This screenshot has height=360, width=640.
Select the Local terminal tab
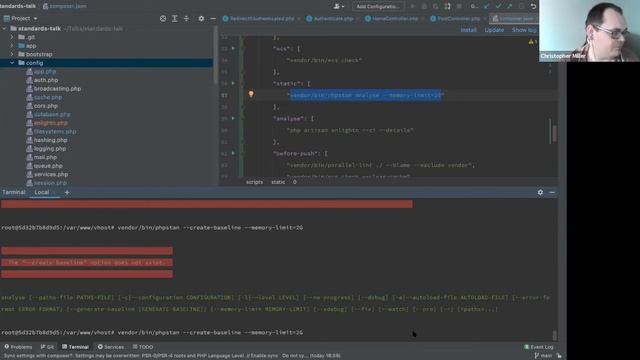(42, 192)
